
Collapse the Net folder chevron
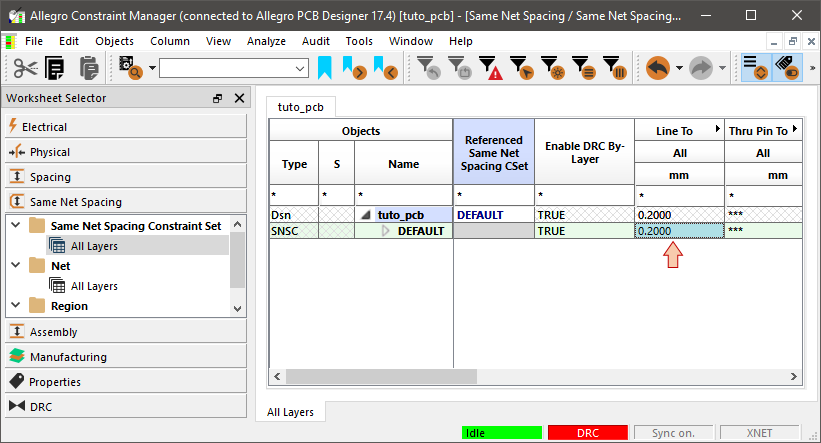(16, 265)
